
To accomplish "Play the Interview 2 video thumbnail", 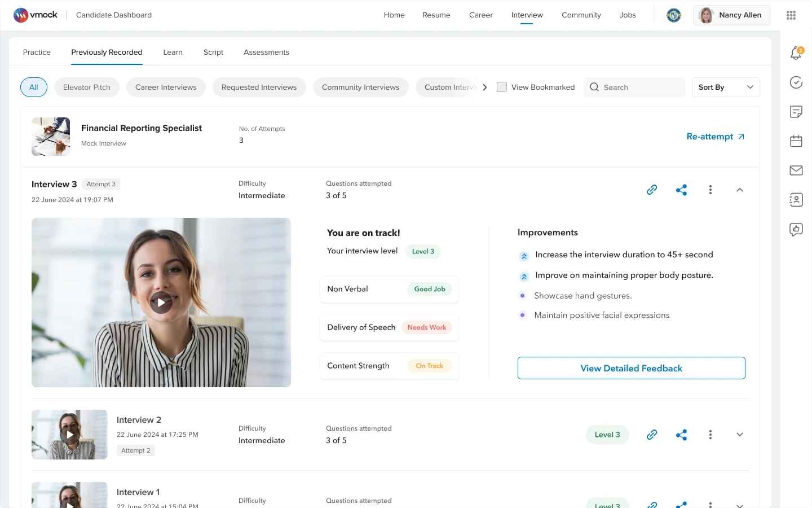I will pyautogui.click(x=69, y=435).
